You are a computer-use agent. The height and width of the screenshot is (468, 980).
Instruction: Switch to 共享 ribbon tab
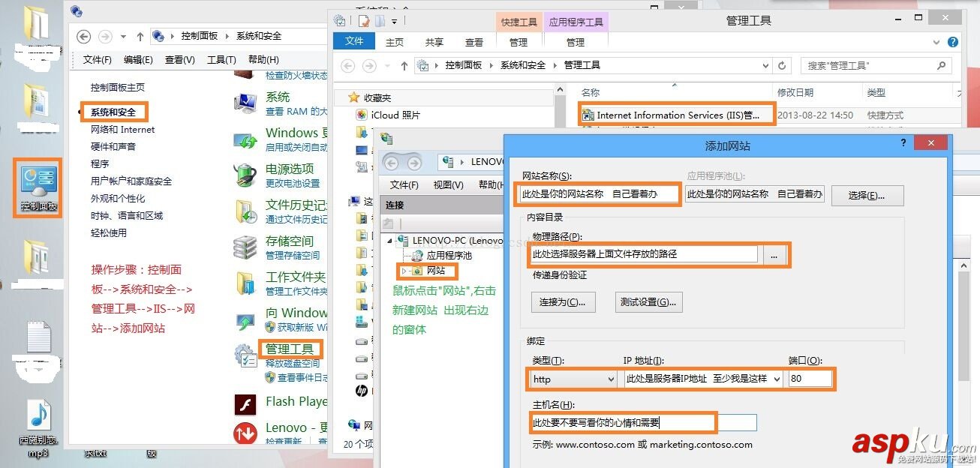point(434,42)
